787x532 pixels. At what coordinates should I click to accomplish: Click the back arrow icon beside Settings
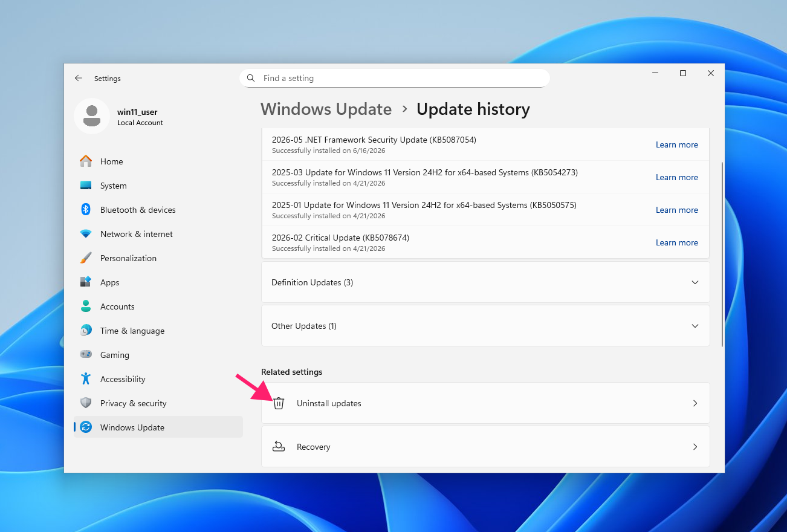pyautogui.click(x=79, y=78)
